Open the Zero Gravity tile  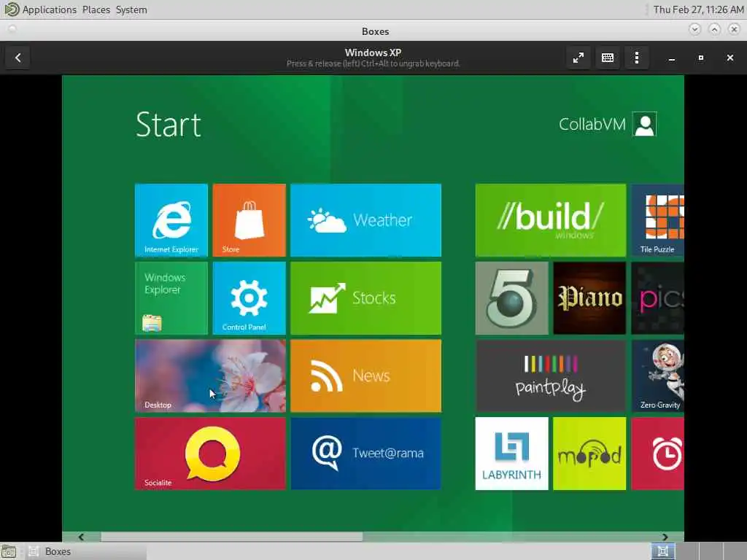click(657, 376)
